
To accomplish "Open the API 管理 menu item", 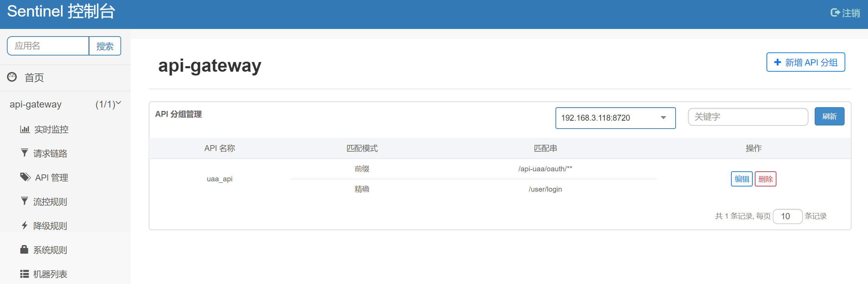I will tap(52, 177).
